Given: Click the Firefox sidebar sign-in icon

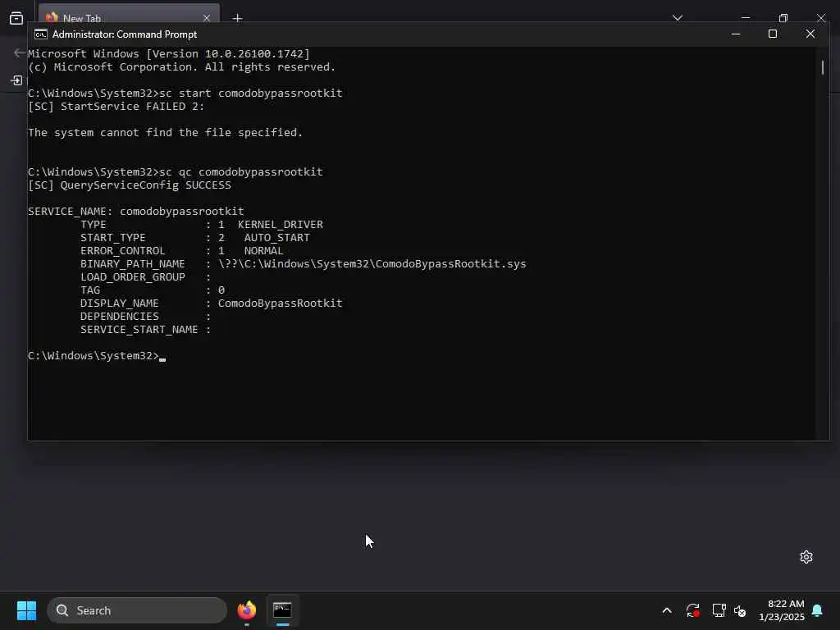Looking at the screenshot, I should point(16,80).
